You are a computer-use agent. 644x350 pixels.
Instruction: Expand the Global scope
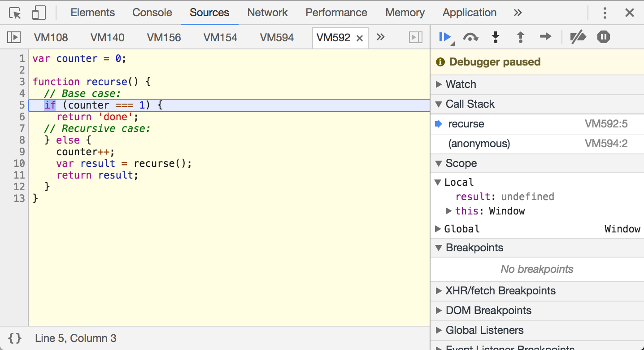(x=438, y=229)
